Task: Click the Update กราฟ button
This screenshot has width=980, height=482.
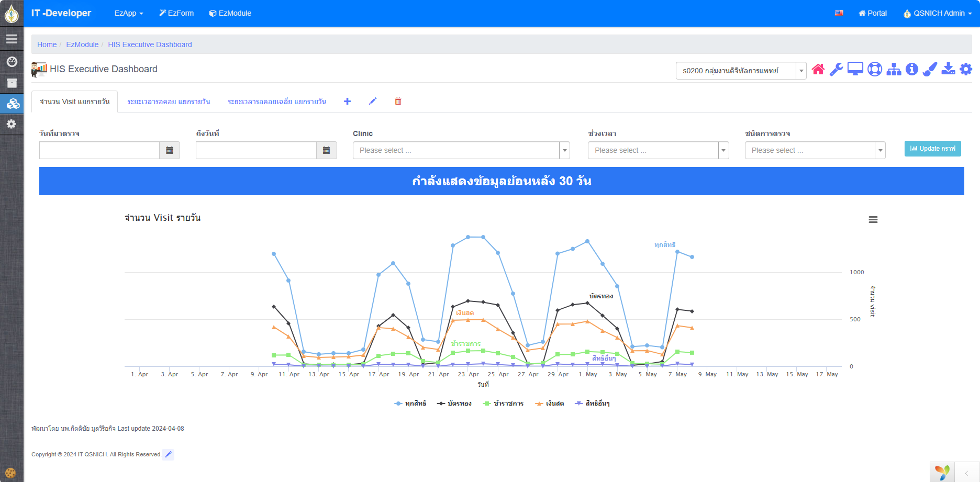Action: click(x=932, y=149)
